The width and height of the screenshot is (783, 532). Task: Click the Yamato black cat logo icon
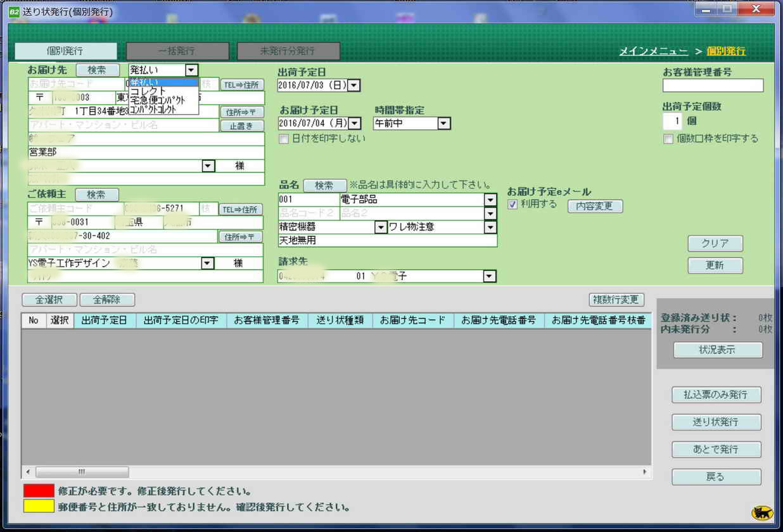[x=761, y=512]
